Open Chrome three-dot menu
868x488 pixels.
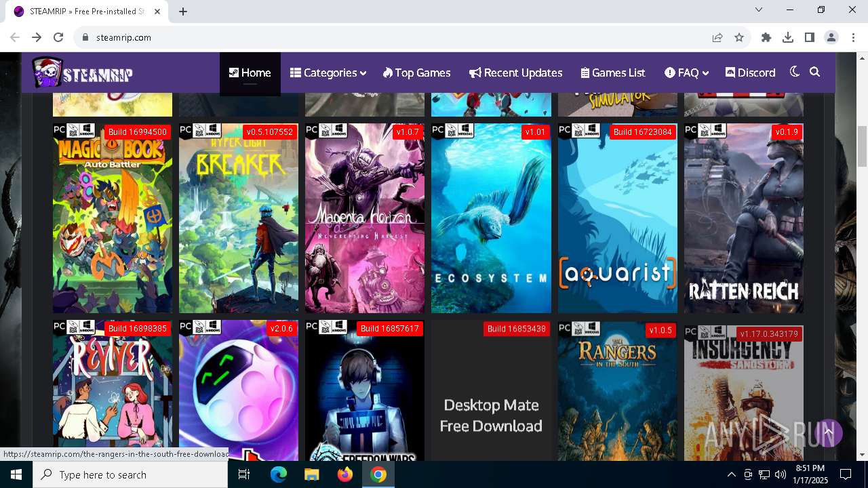[x=853, y=37]
